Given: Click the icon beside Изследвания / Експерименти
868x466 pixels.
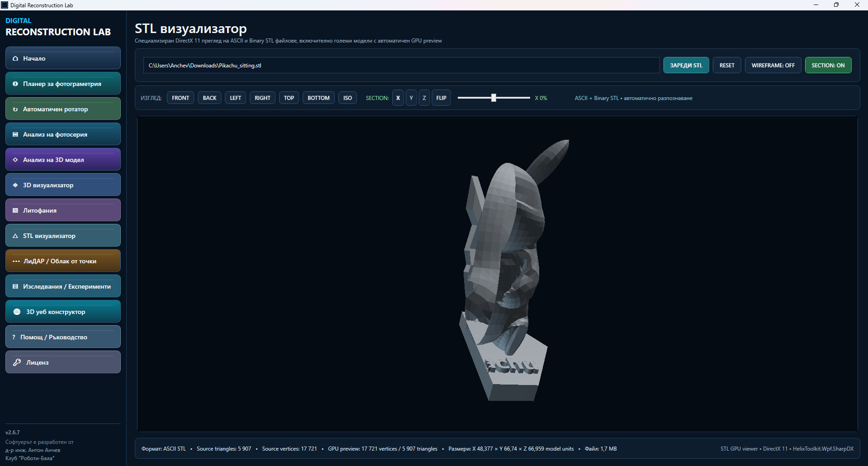Looking at the screenshot, I should click(x=15, y=286).
